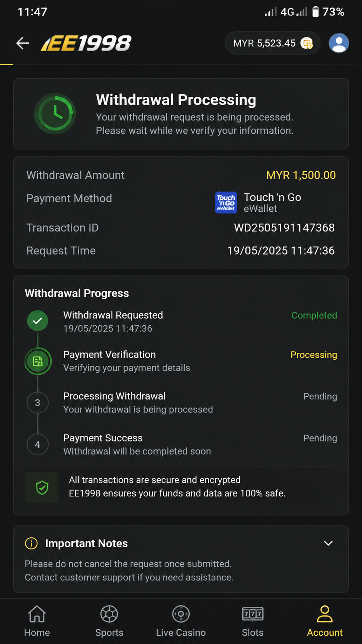Switch to the Sports tab
Screen dimensions: 362x644
(109, 621)
